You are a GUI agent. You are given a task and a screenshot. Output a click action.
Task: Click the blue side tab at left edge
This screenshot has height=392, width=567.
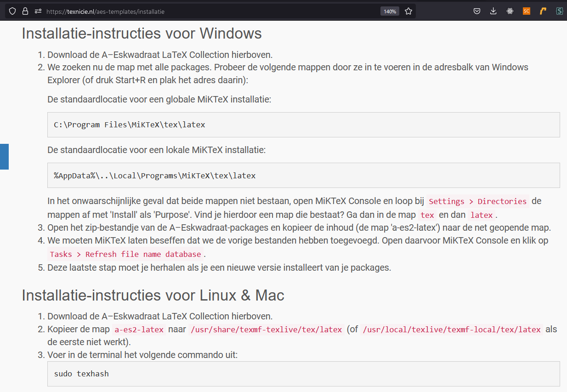tap(4, 157)
